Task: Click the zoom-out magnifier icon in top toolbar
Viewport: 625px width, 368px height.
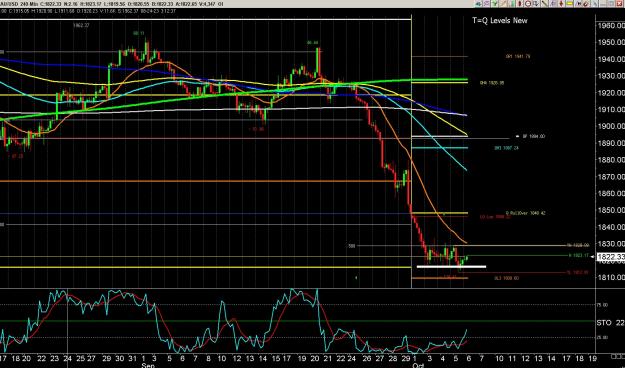Action: [528, 4]
